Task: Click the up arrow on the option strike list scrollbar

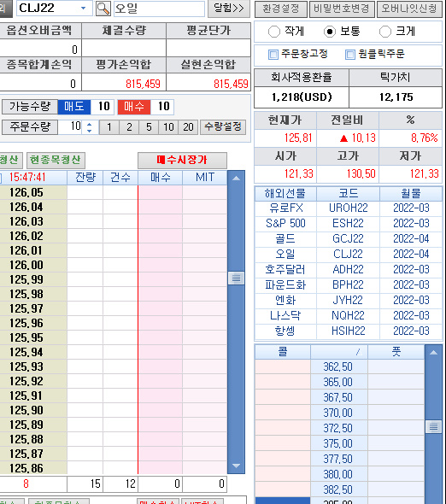Action: (433, 353)
